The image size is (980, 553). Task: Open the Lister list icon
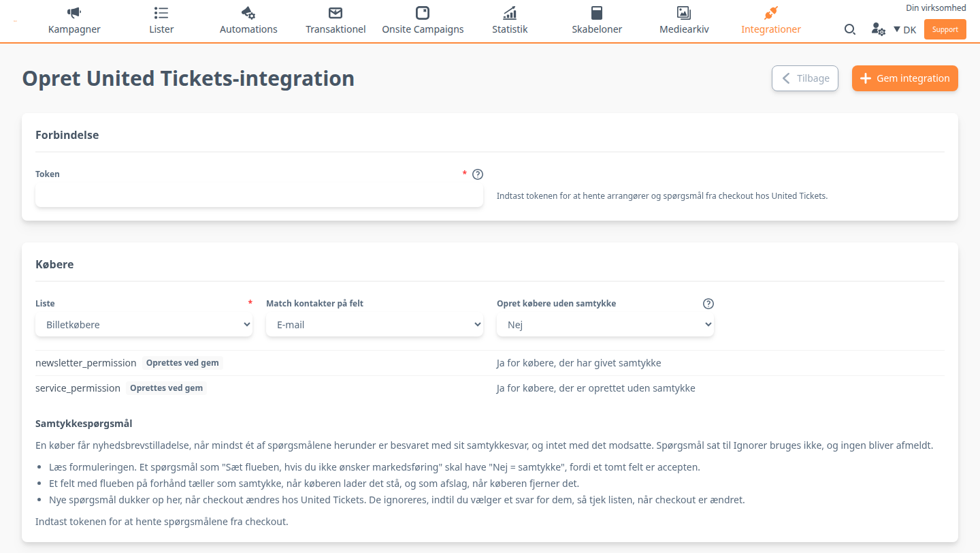pyautogui.click(x=161, y=13)
